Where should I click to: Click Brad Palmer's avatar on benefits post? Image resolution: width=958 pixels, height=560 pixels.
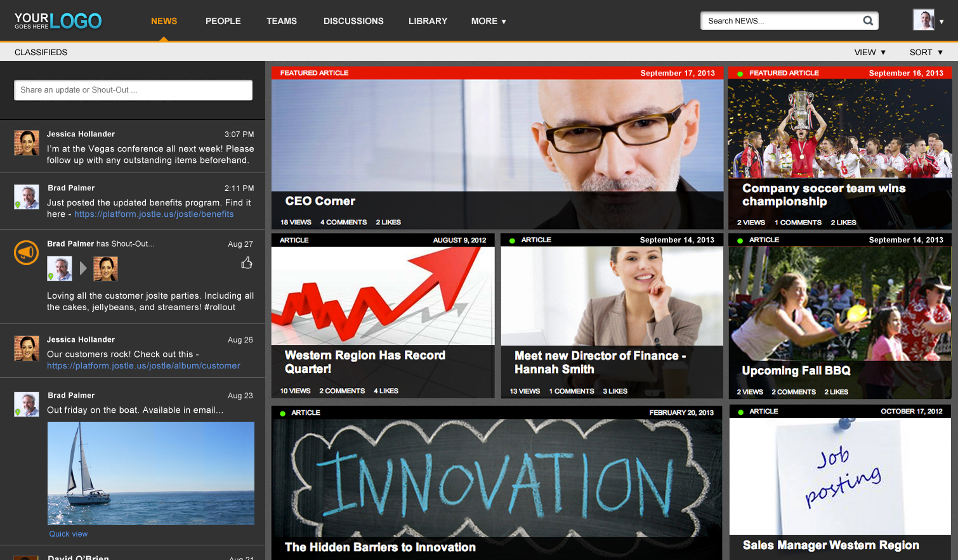pyautogui.click(x=27, y=197)
